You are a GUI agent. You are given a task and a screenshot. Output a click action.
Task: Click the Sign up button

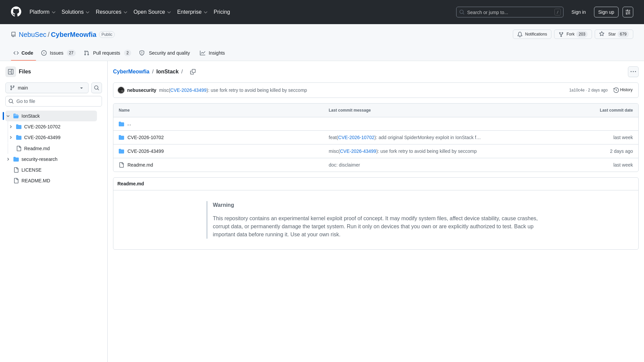[x=606, y=12]
